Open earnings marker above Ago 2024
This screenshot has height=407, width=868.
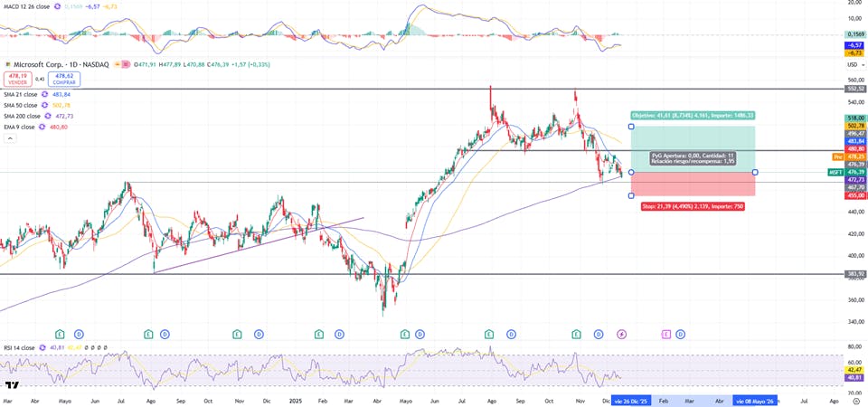(148, 334)
